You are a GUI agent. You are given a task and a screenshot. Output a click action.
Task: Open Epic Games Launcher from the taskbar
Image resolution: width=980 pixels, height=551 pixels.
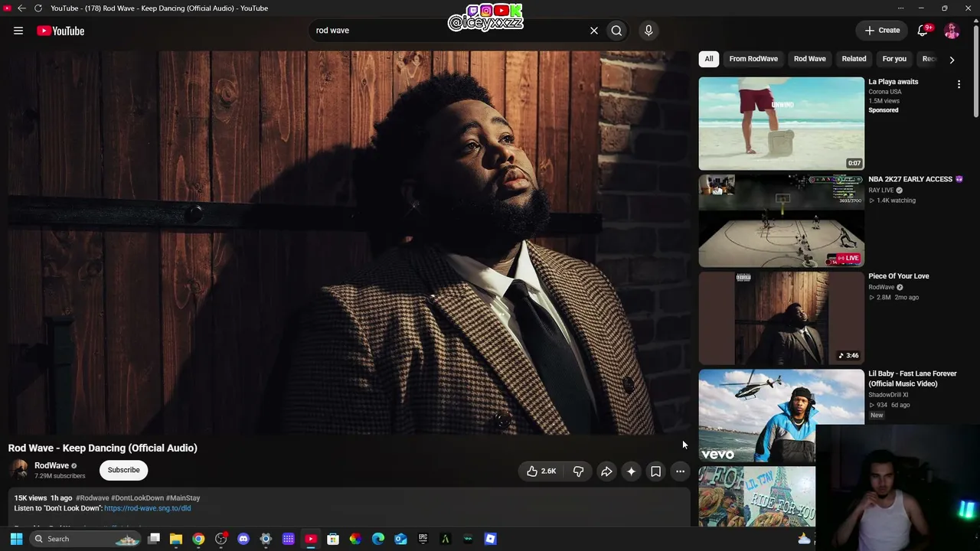point(423,539)
